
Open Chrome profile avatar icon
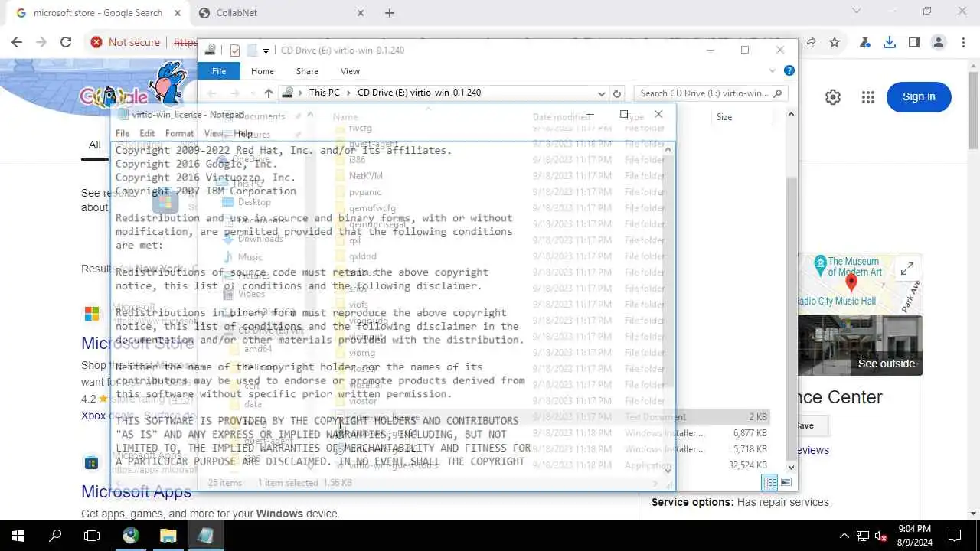[x=939, y=43]
